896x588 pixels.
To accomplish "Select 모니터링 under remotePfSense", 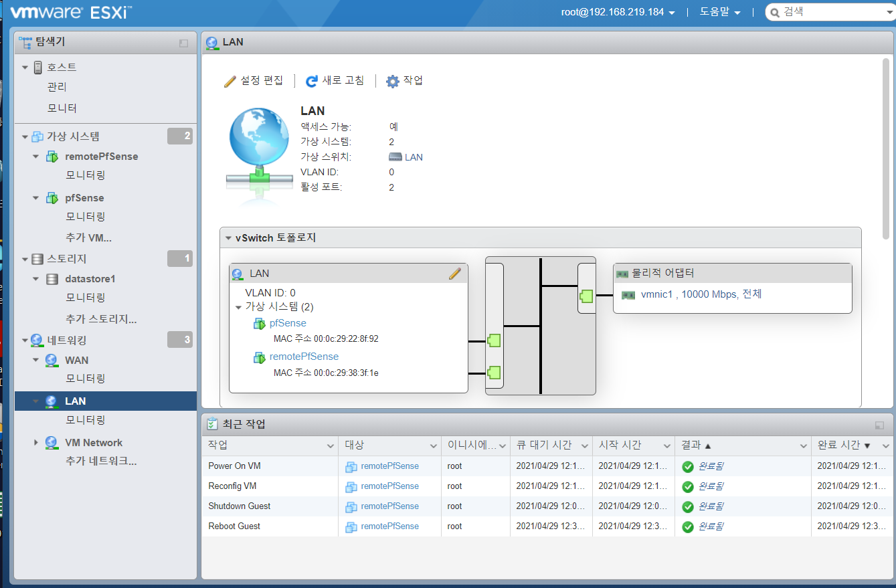I will click(86, 175).
